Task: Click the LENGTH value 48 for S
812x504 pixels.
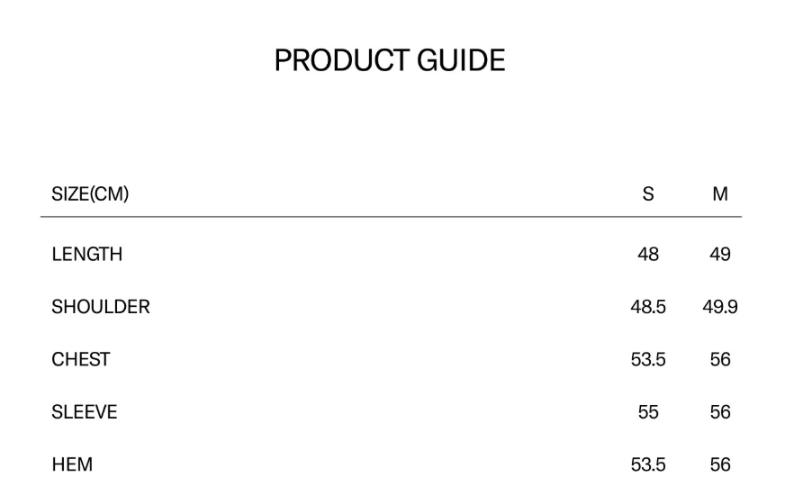Action: pyautogui.click(x=648, y=255)
